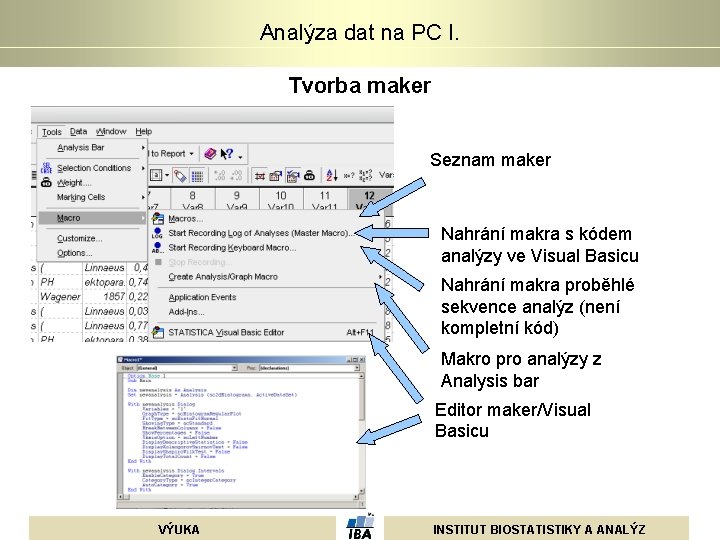This screenshot has height=540, width=720.
Task: Select column header 10 Var10
Action: (x=281, y=200)
